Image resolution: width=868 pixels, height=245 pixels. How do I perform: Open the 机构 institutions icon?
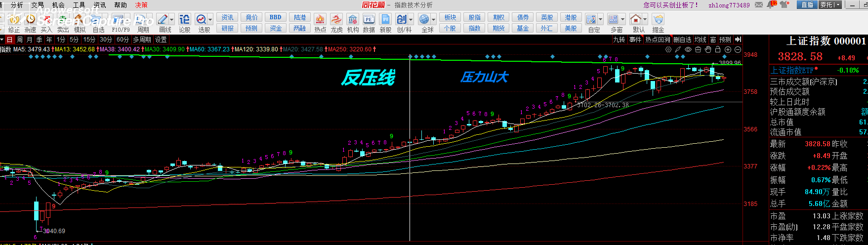353,19
